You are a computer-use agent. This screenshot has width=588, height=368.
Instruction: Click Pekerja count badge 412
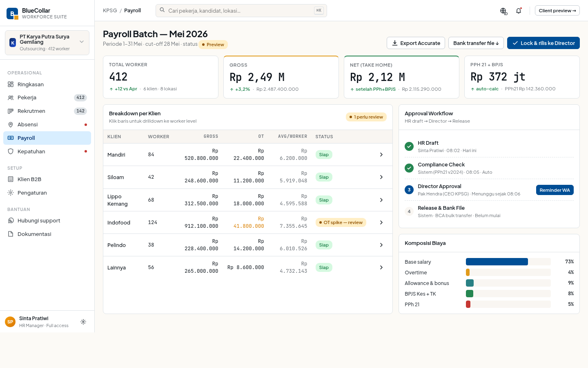pos(80,98)
